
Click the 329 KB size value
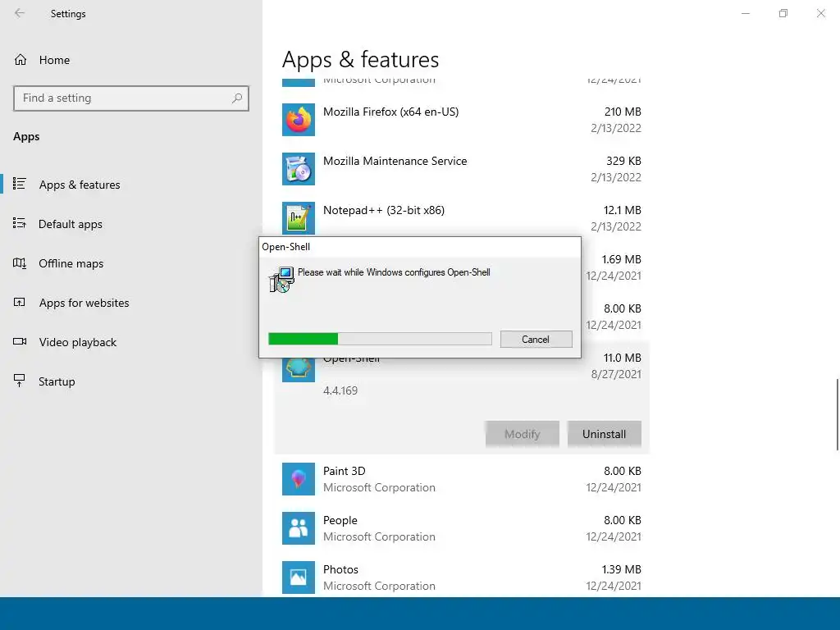coord(623,162)
